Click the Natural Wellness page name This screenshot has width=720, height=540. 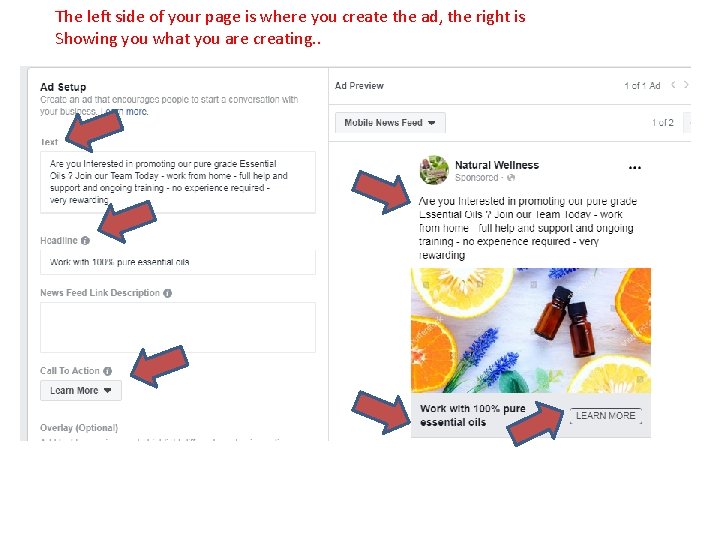pyautogui.click(x=497, y=165)
